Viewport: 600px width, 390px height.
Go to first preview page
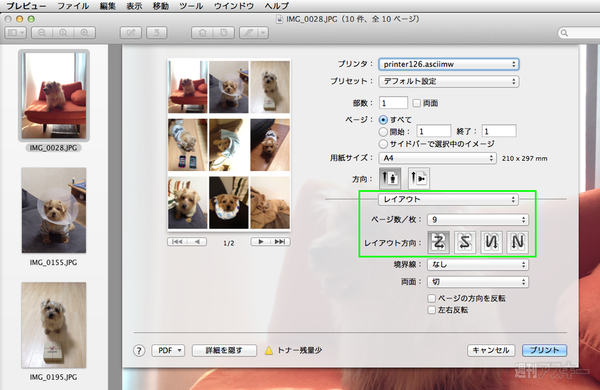pos(177,242)
